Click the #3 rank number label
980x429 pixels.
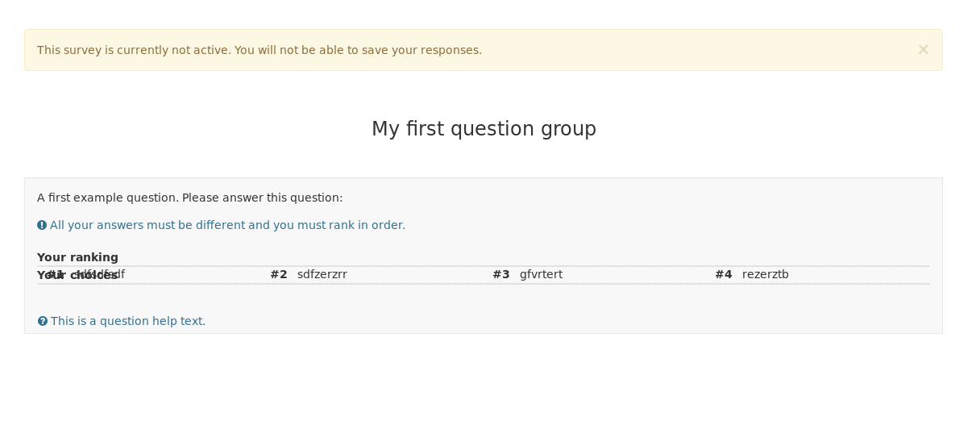tap(501, 275)
